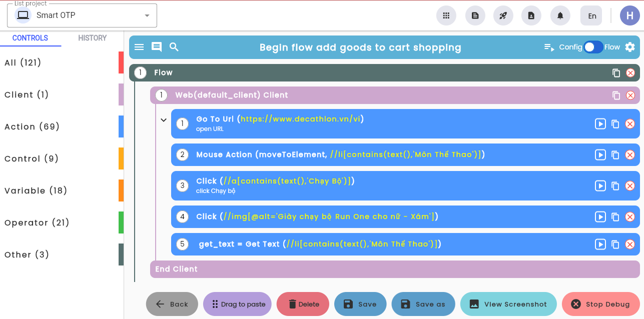Open the comment icon in flow header
Screen dimensions: 644x319
157,47
